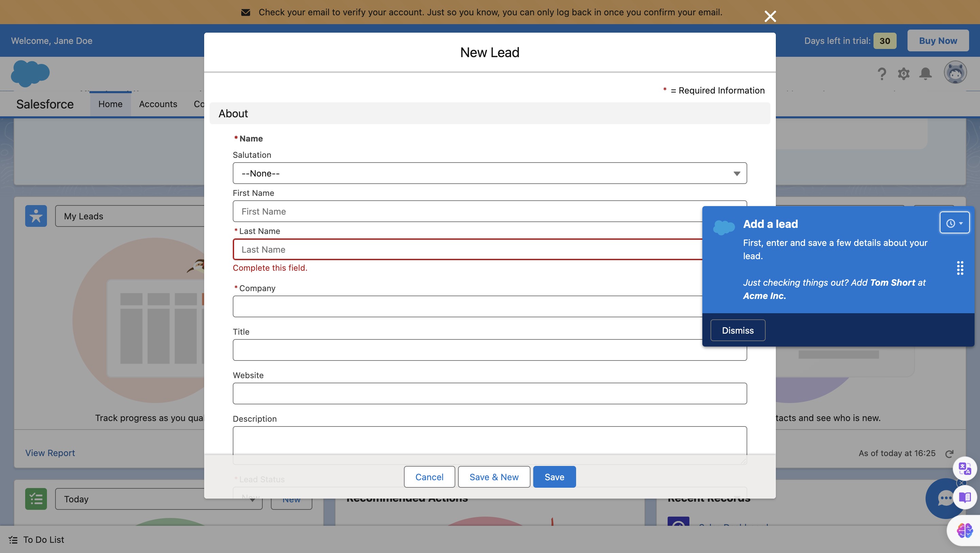Viewport: 980px width, 553px height.
Task: Click the View Report link
Action: (50, 453)
